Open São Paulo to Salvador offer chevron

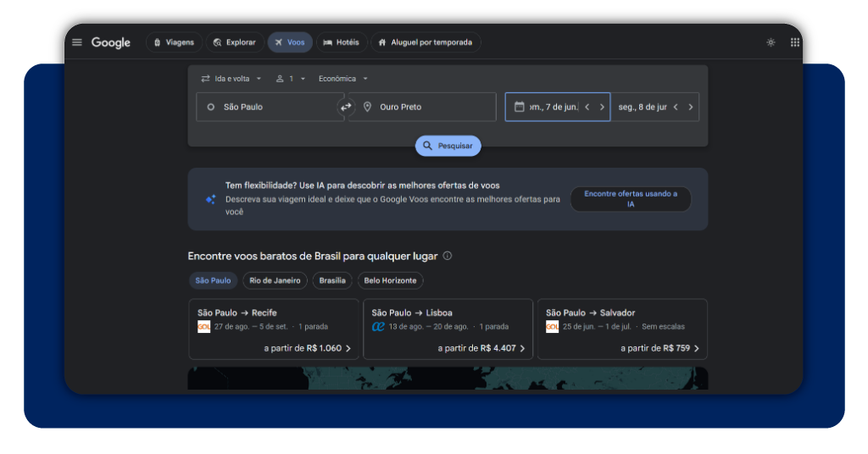(x=697, y=348)
